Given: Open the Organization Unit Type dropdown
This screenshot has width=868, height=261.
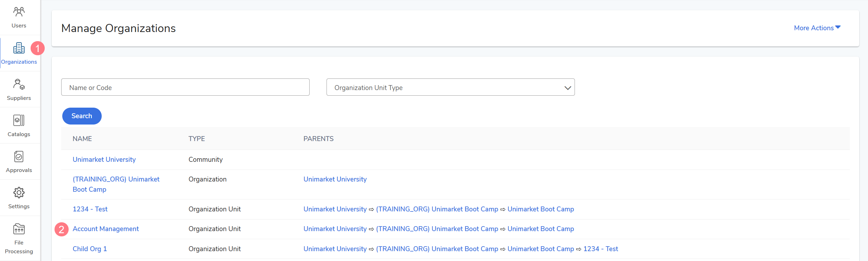Looking at the screenshot, I should coord(450,87).
